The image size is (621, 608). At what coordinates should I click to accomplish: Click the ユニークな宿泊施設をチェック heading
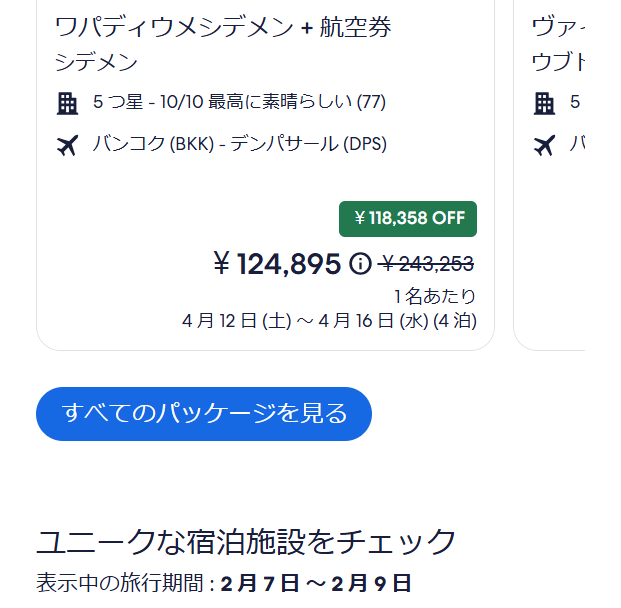(x=246, y=541)
